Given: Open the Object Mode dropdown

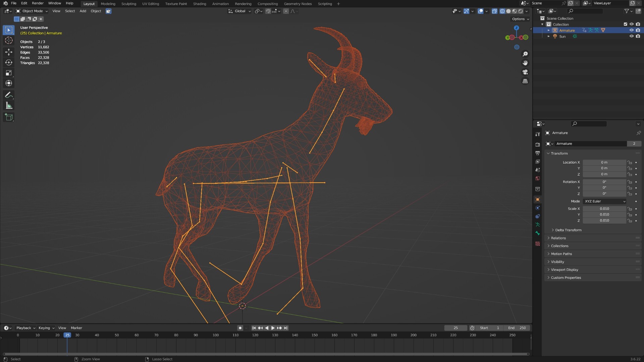Looking at the screenshot, I should click(x=32, y=11).
